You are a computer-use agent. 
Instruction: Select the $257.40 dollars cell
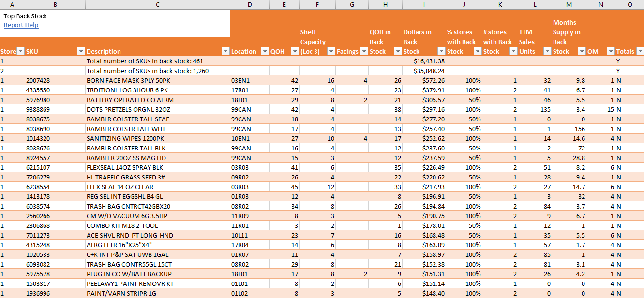[424, 129]
